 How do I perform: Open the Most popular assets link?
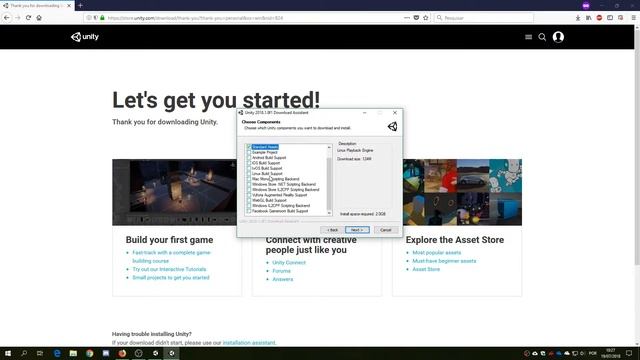[437, 253]
